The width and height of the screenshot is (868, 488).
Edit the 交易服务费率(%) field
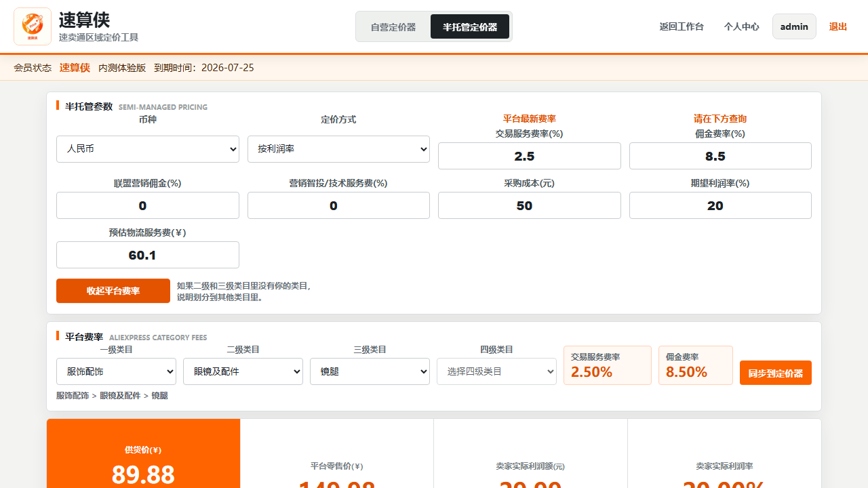(x=530, y=156)
